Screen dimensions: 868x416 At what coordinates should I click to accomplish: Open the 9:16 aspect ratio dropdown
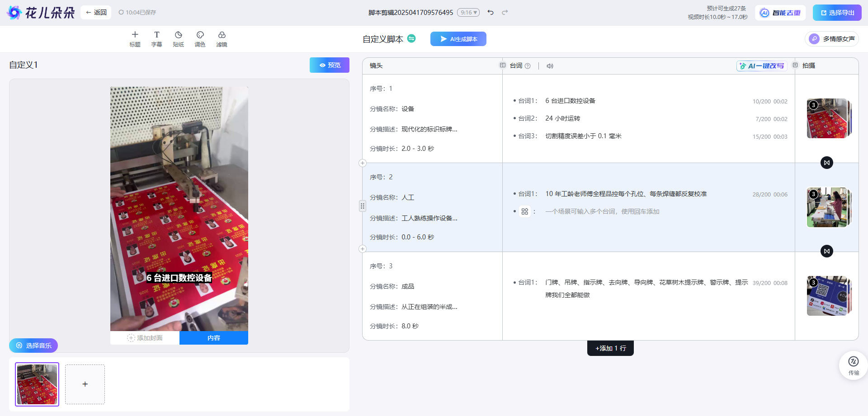[x=468, y=12]
